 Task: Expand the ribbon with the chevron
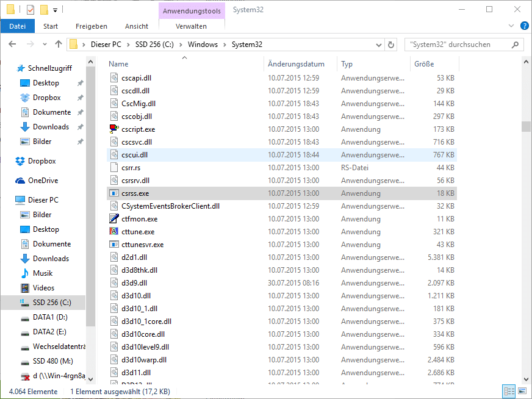pyautogui.click(x=511, y=26)
